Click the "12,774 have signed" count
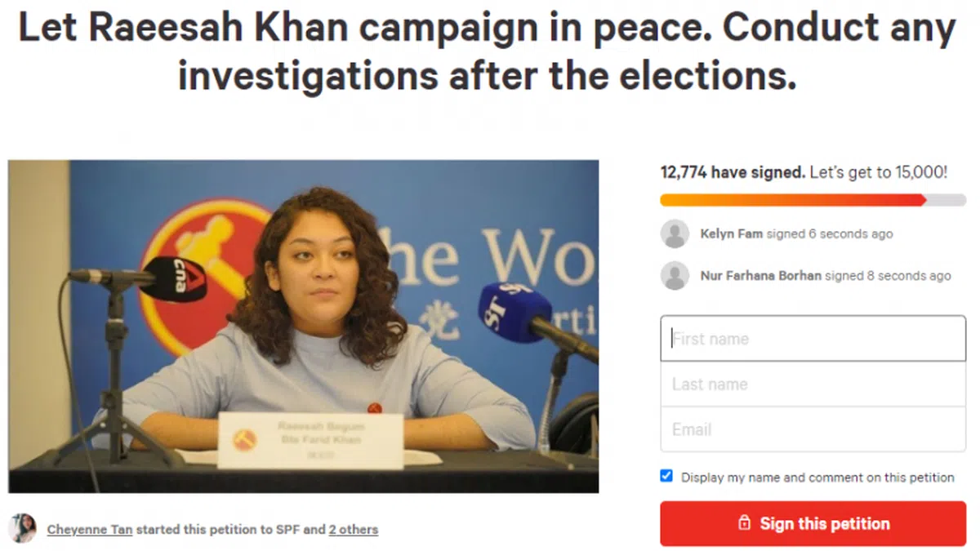Image resolution: width=980 pixels, height=551 pixels. point(733,172)
